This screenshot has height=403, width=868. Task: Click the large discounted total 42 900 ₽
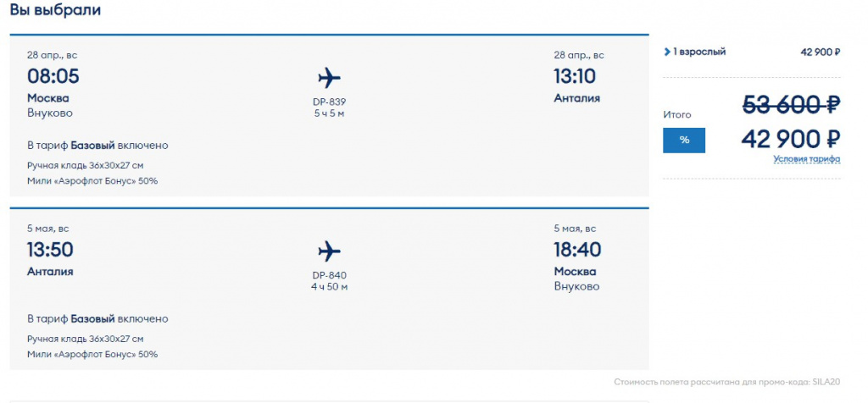791,139
